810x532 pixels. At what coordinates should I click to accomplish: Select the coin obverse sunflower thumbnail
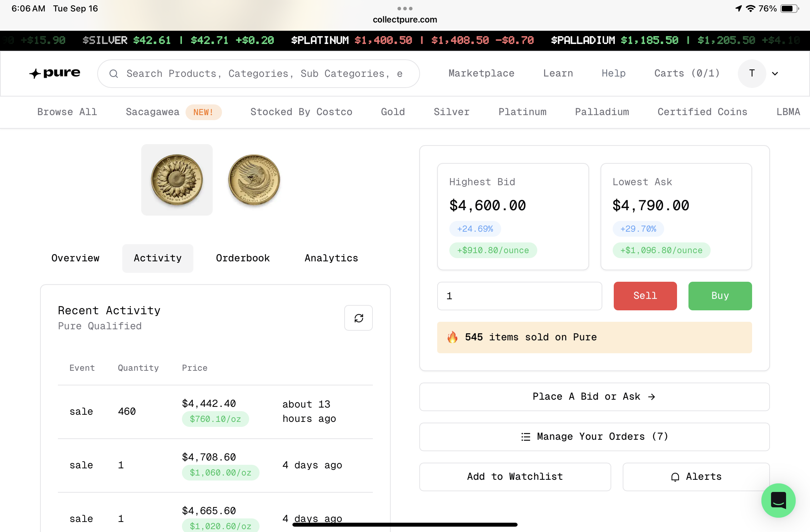(x=177, y=180)
